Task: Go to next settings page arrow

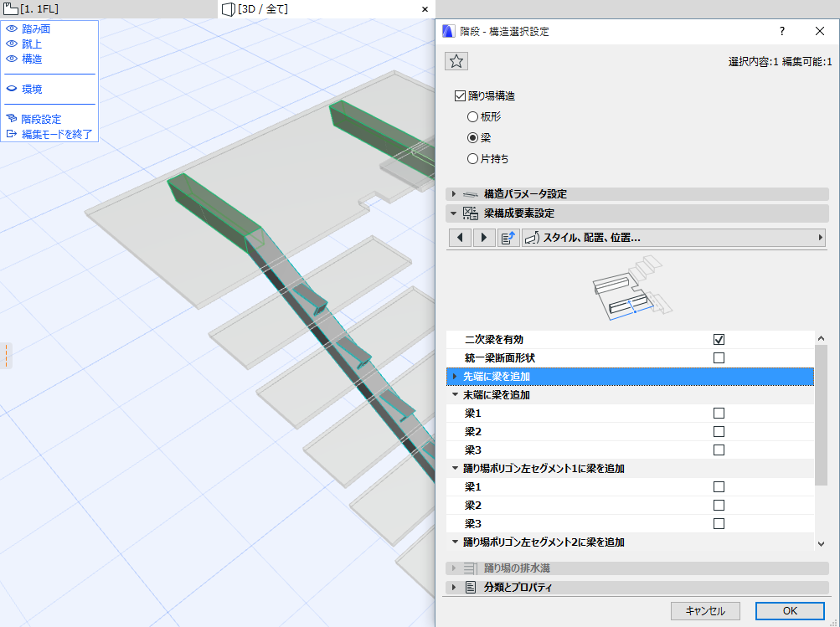Action: (x=484, y=238)
